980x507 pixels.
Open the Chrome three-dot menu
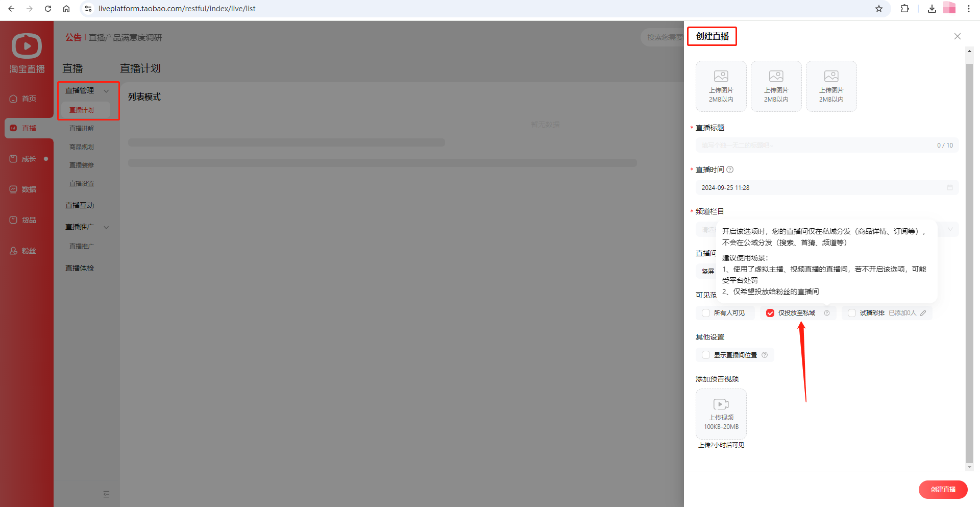pyautogui.click(x=969, y=9)
